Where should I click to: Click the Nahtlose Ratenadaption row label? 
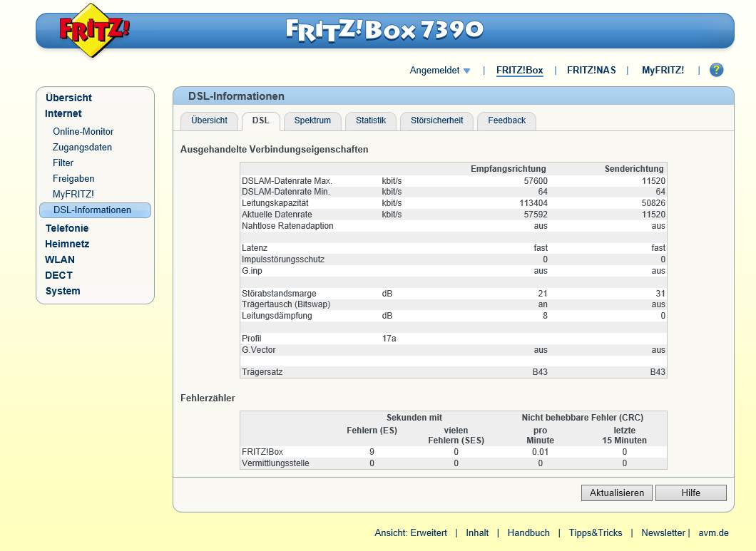click(x=287, y=226)
